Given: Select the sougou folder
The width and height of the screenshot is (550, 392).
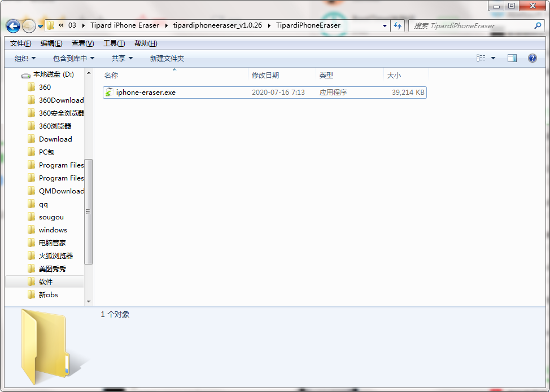Looking at the screenshot, I should point(51,217).
